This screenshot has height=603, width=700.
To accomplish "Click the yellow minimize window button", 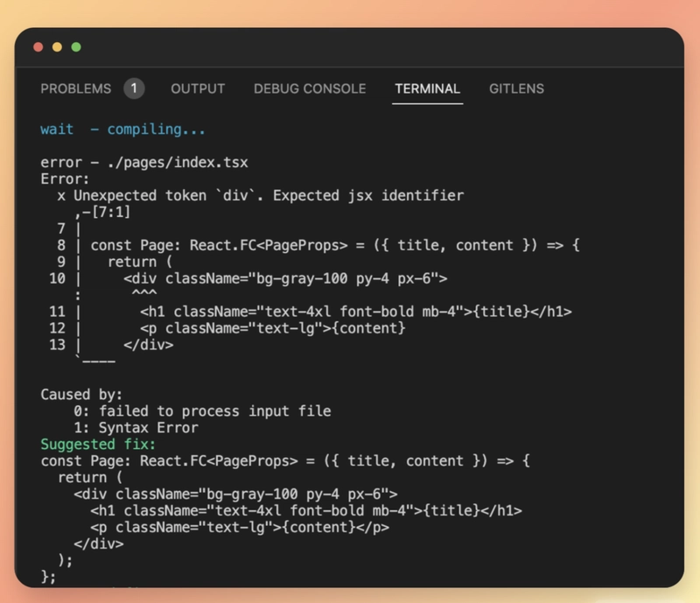I will 57,46.
